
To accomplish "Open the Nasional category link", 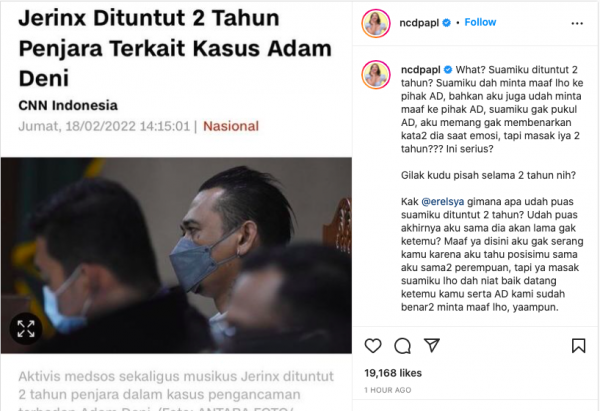I will click(x=231, y=126).
